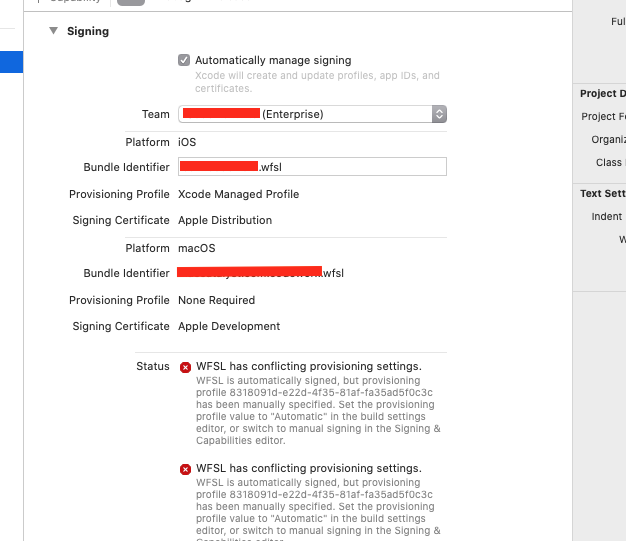
Task: Click the upper red error icon beside Status
Action: (185, 367)
